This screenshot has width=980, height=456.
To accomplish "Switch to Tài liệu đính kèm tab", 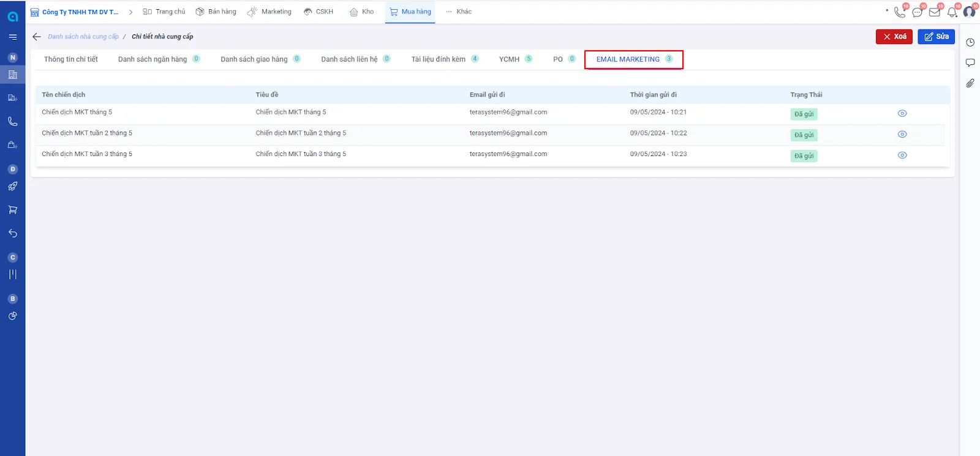I will click(x=445, y=59).
